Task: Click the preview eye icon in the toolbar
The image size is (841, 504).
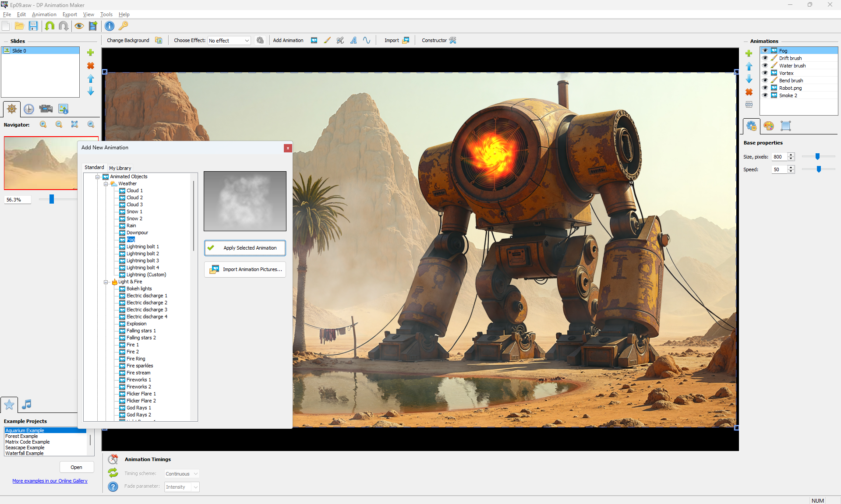Action: (79, 26)
